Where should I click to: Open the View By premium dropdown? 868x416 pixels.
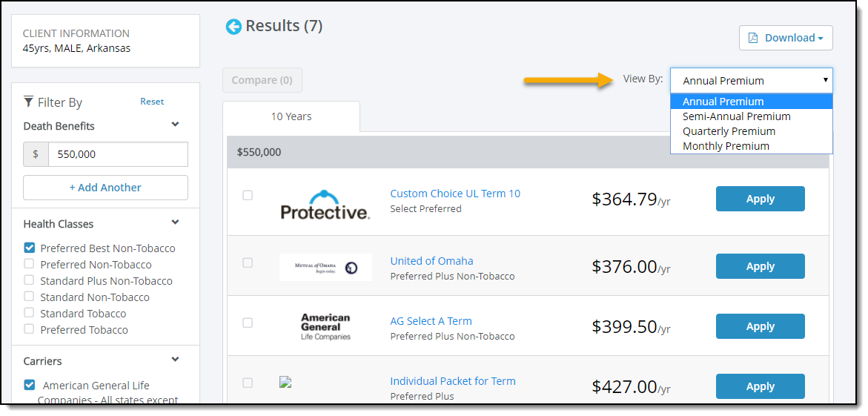click(751, 80)
